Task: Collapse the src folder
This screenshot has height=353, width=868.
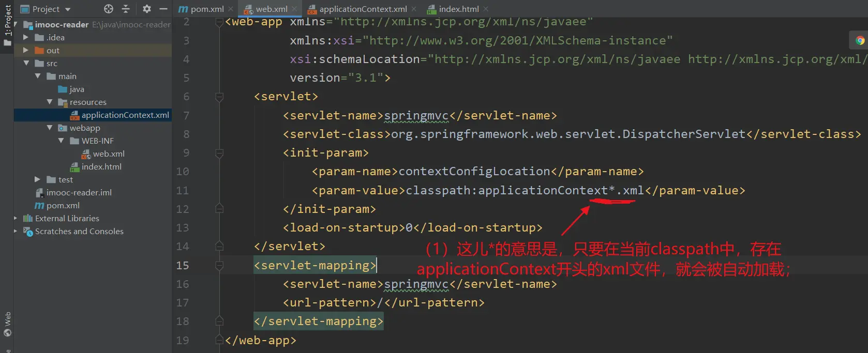Action: tap(26, 63)
